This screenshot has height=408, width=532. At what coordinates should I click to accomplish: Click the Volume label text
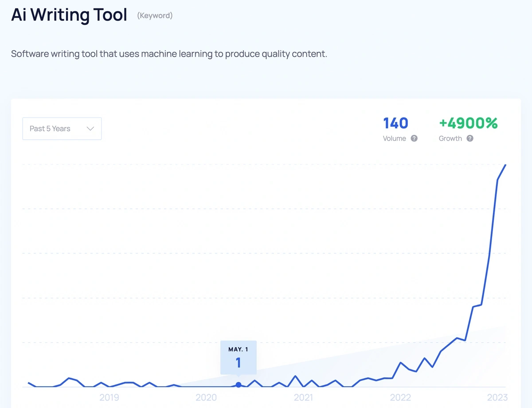tap(395, 138)
